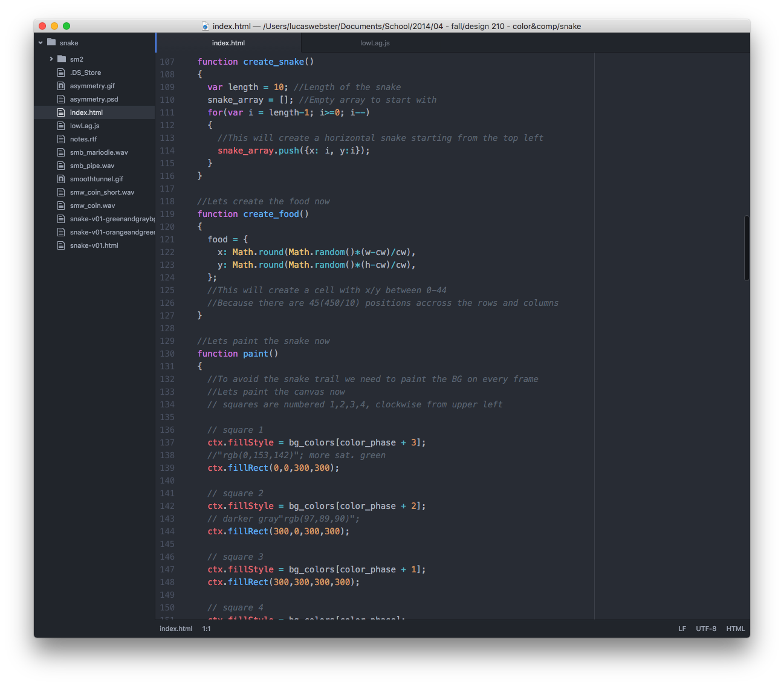Select smb_mariodie.wav in the tree
This screenshot has width=784, height=686.
(x=99, y=152)
